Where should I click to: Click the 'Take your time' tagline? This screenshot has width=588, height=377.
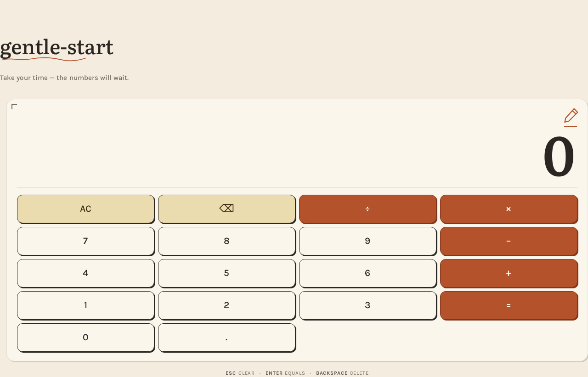coord(64,78)
